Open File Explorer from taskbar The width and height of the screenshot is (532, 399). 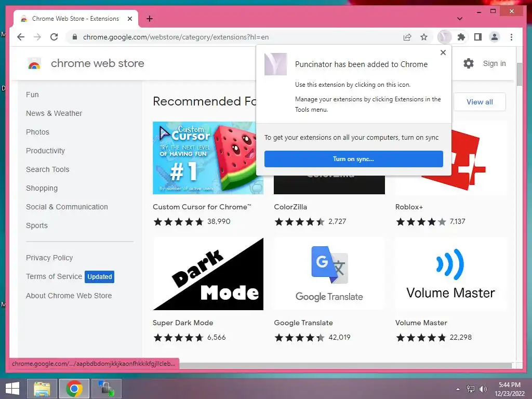coord(42,389)
